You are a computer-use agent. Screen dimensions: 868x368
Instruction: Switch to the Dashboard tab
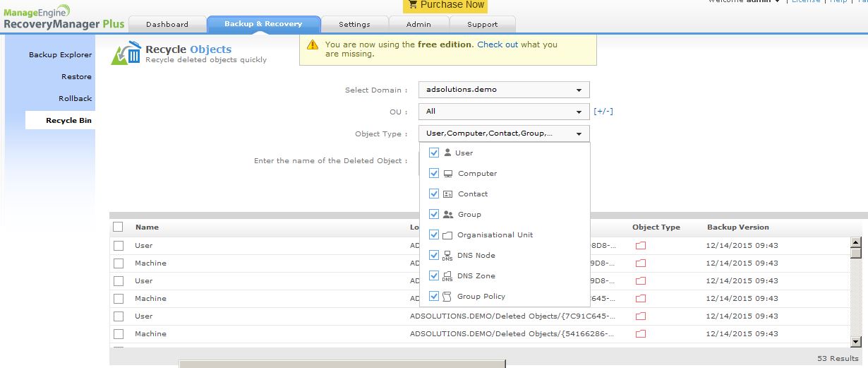(x=167, y=24)
